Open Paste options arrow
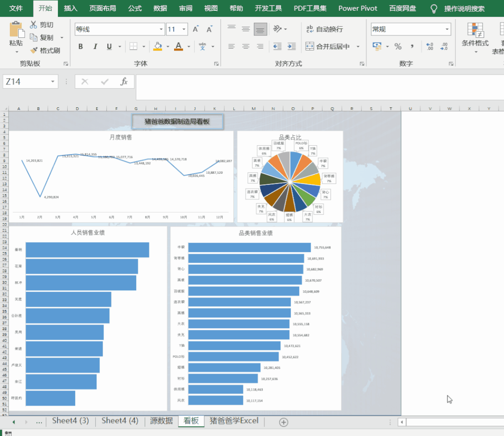 click(17, 51)
